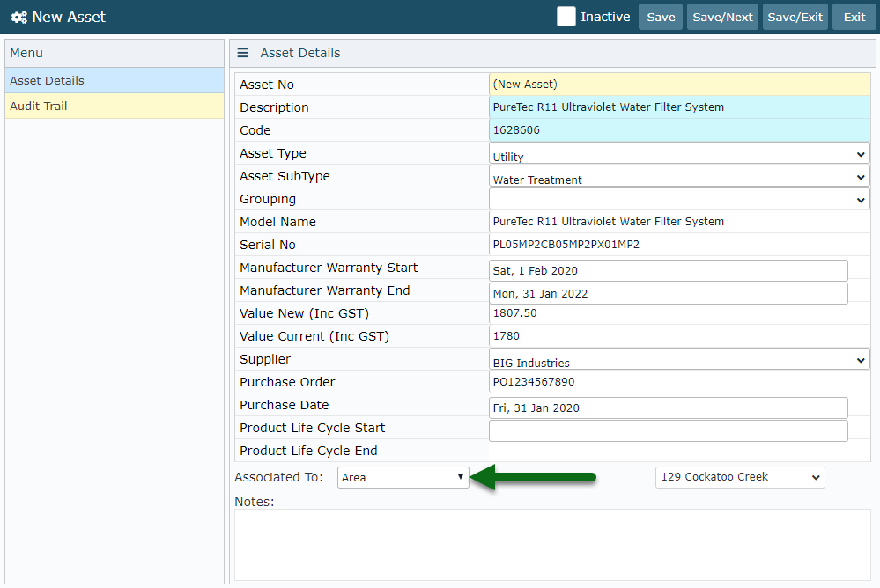Click the Save/Exit button
This screenshot has width=880, height=588.
pyautogui.click(x=795, y=17)
